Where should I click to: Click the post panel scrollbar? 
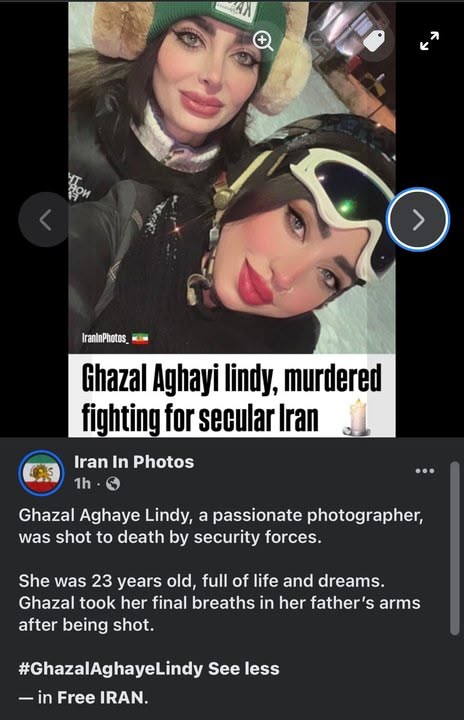[454, 548]
